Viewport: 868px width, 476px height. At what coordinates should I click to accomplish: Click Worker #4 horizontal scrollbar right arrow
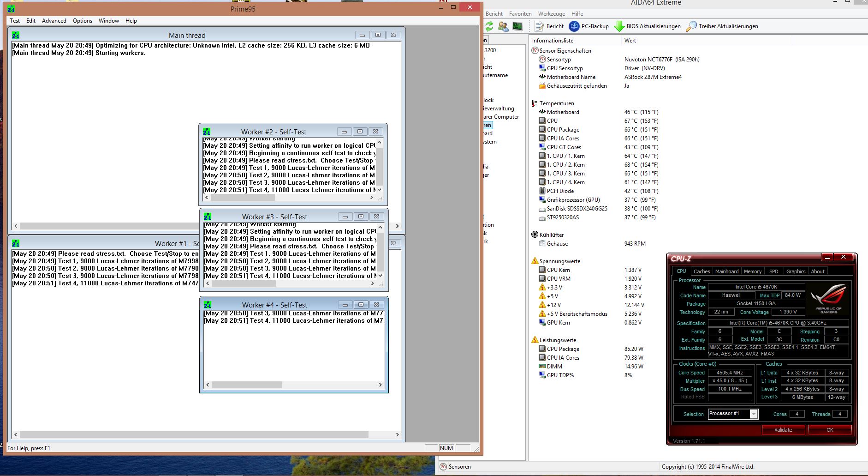pos(380,385)
